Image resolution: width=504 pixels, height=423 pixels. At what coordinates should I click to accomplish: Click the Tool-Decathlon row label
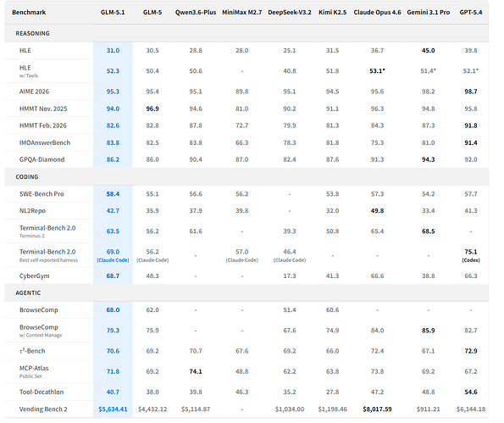click(42, 392)
